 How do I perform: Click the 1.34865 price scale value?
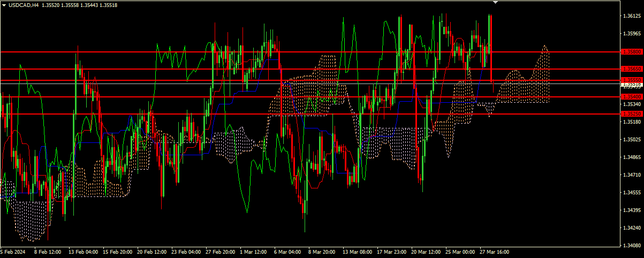point(632,157)
